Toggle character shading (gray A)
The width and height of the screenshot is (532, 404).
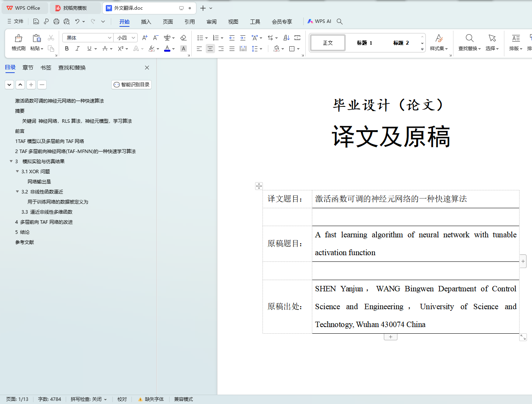184,49
